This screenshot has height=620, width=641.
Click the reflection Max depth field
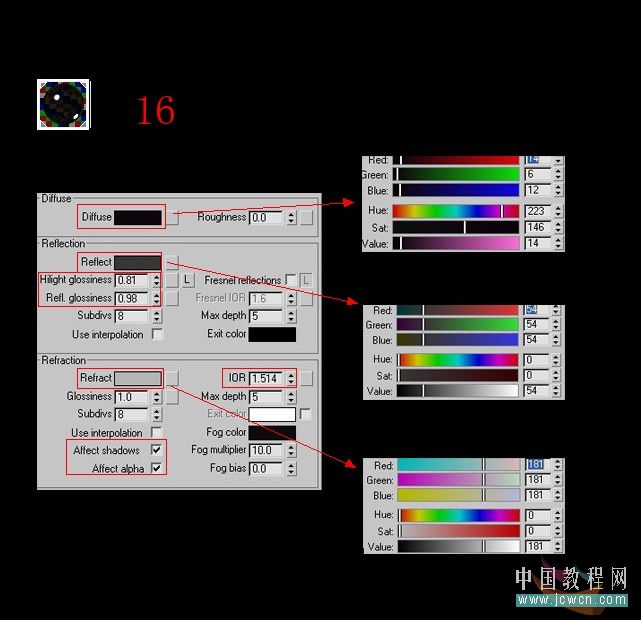point(266,316)
